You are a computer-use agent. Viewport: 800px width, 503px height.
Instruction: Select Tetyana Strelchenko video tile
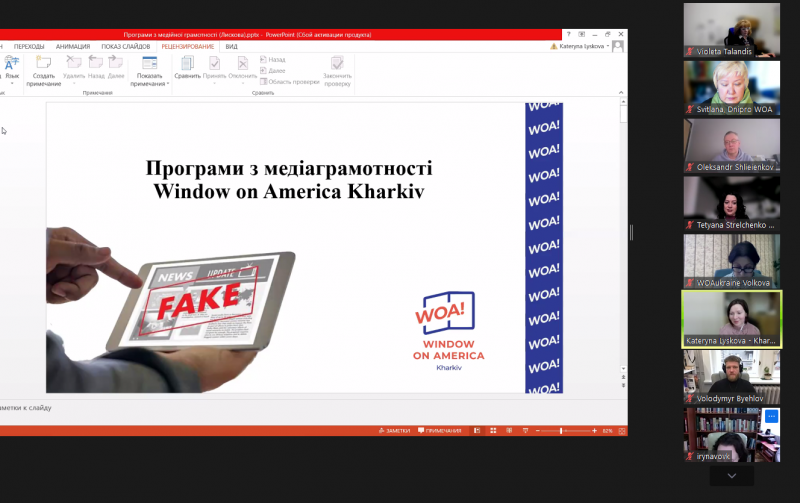tap(732, 204)
